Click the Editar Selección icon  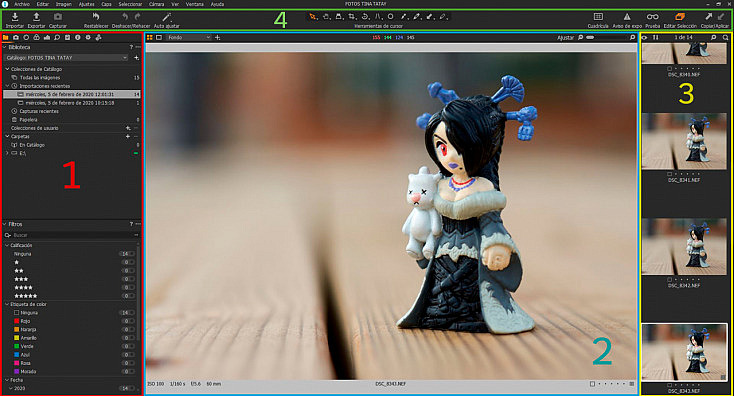pos(680,17)
